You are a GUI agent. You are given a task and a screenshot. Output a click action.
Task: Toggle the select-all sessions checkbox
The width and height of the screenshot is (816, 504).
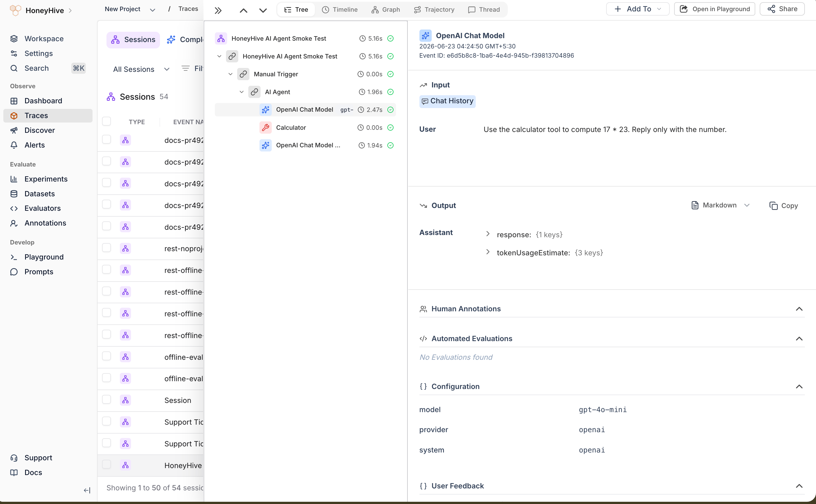click(x=106, y=121)
